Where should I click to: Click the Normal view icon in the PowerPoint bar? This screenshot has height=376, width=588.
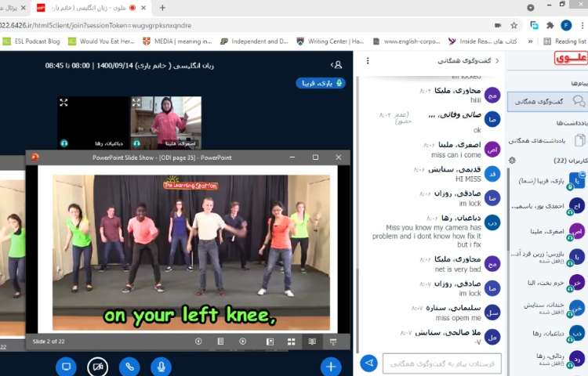pos(270,342)
